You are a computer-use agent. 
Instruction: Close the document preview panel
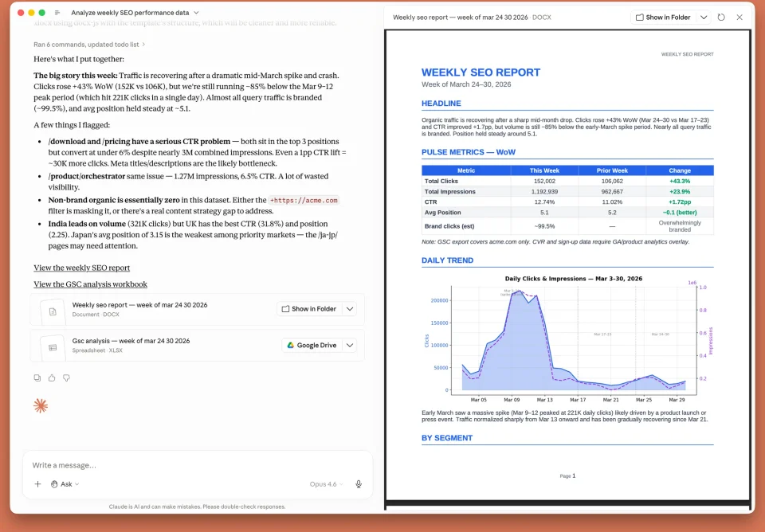point(739,17)
